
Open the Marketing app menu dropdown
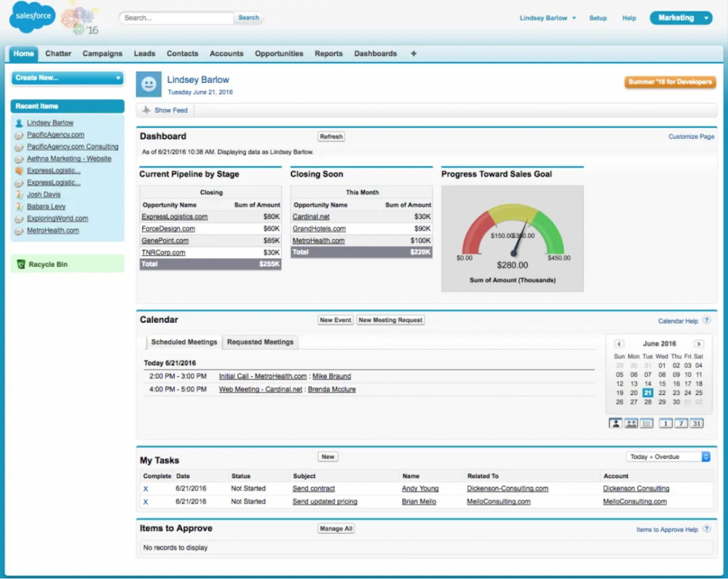(x=681, y=17)
